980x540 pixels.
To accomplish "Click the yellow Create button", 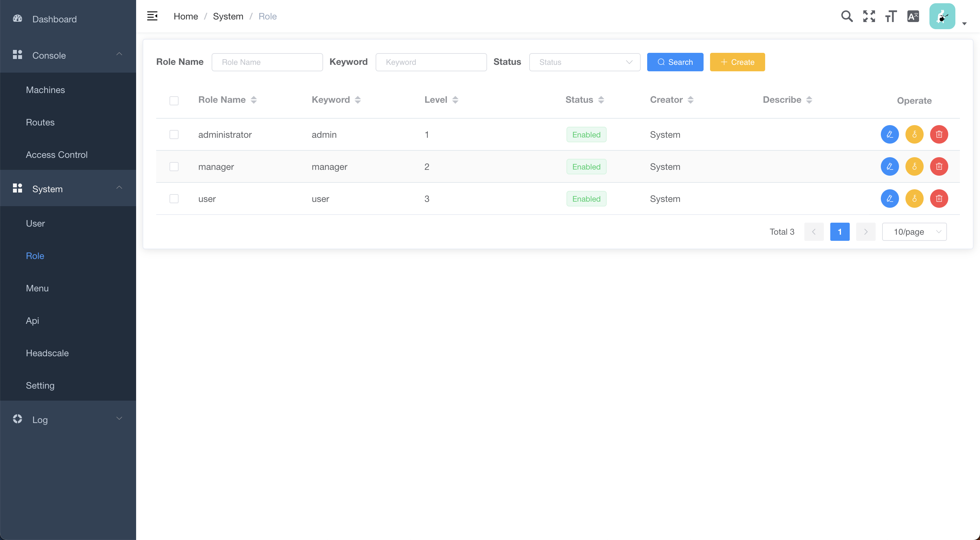I will pos(737,62).
